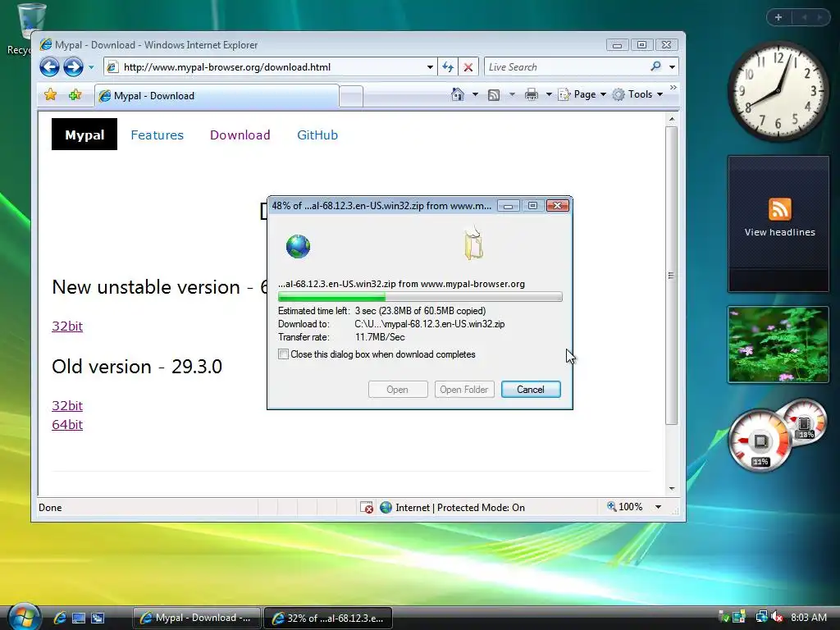The image size is (840, 630).
Task: Click the Internet zone globe in status bar
Action: point(386,507)
